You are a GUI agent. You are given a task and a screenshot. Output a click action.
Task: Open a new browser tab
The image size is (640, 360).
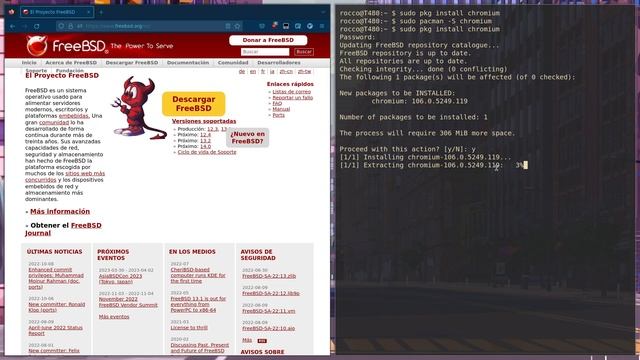(x=101, y=12)
